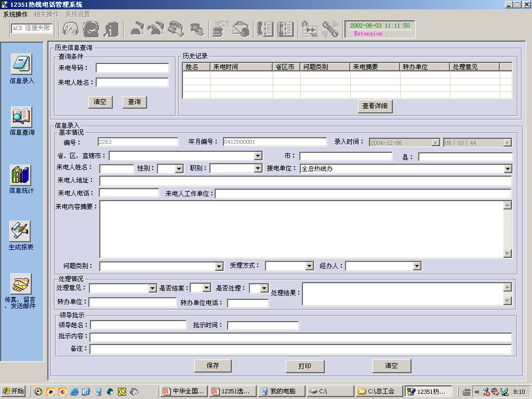Click 来电人地址 input field
Viewport: 532px width, 399px height.
click(x=305, y=181)
